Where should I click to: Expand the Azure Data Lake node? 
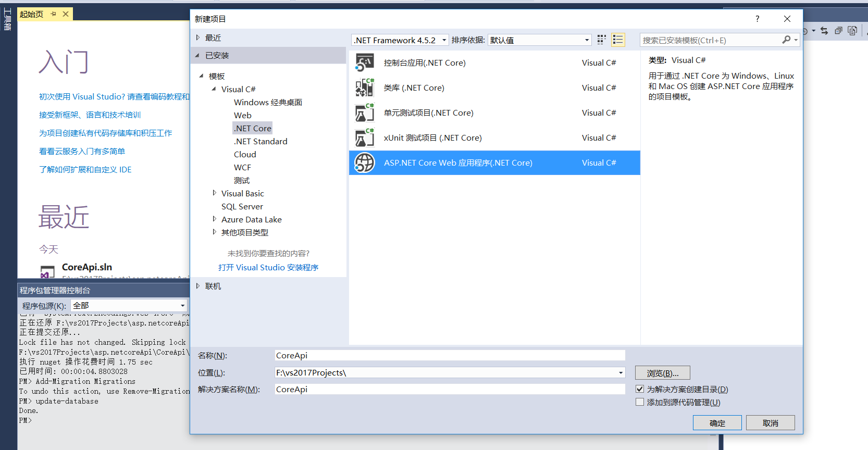(x=214, y=219)
